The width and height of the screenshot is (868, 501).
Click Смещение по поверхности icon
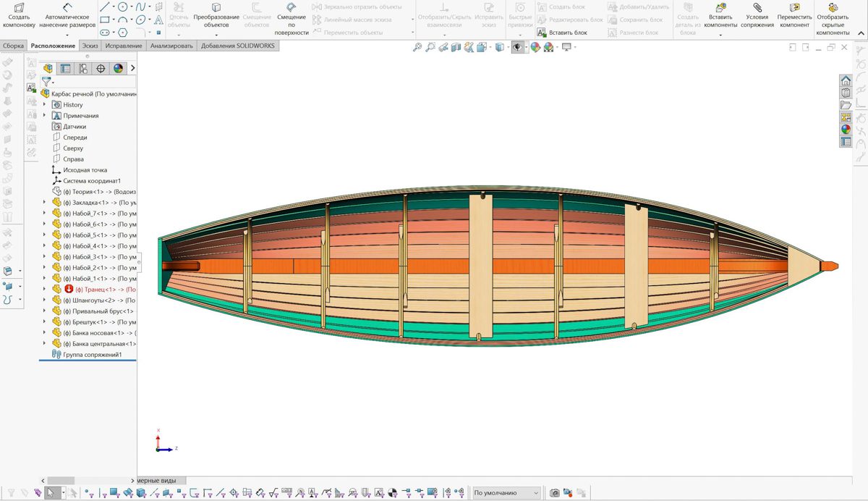click(292, 7)
